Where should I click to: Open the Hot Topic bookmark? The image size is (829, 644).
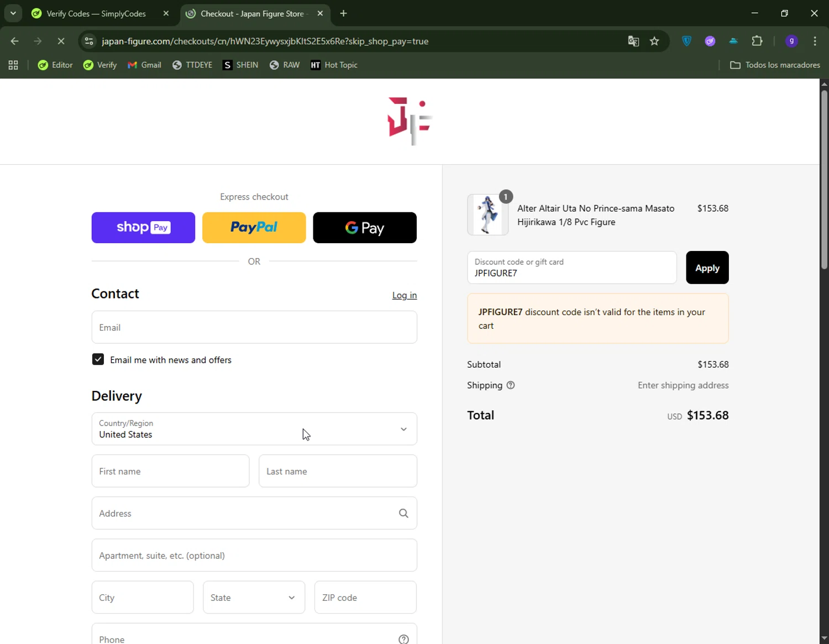pos(334,65)
